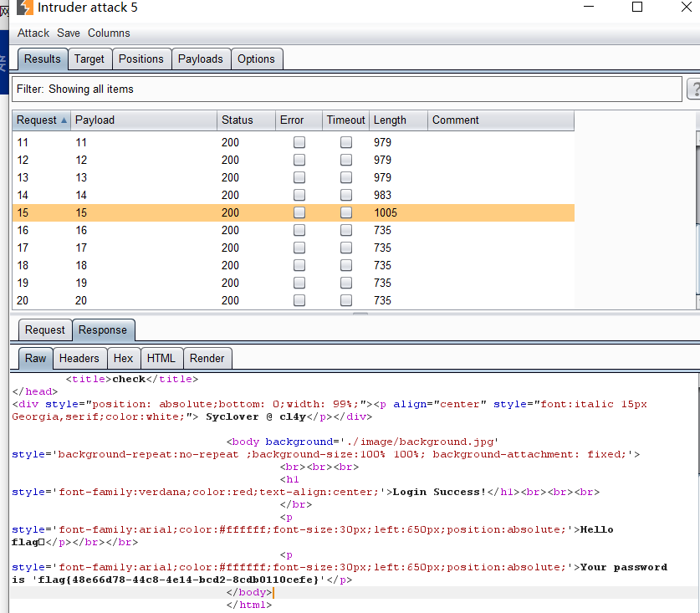
Task: Switch to the Hex response view
Action: pyautogui.click(x=123, y=358)
